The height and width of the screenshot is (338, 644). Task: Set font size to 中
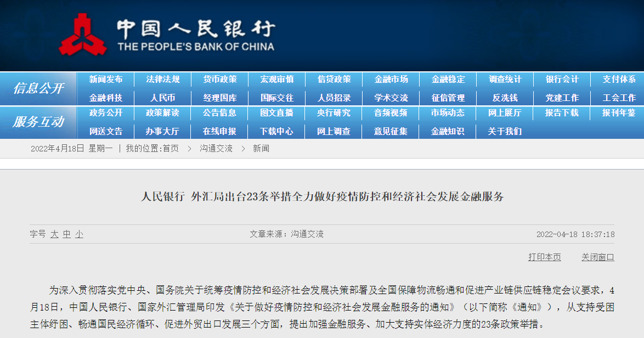tap(66, 234)
